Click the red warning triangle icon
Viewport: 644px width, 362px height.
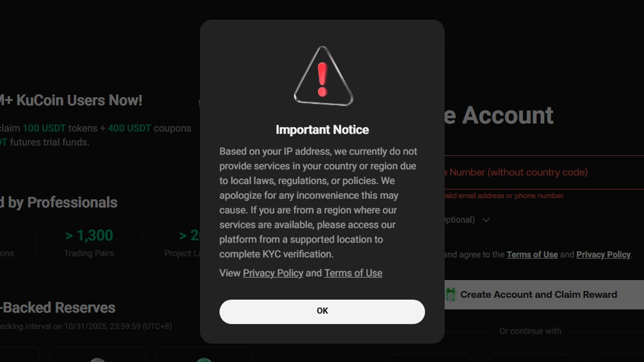tap(323, 77)
